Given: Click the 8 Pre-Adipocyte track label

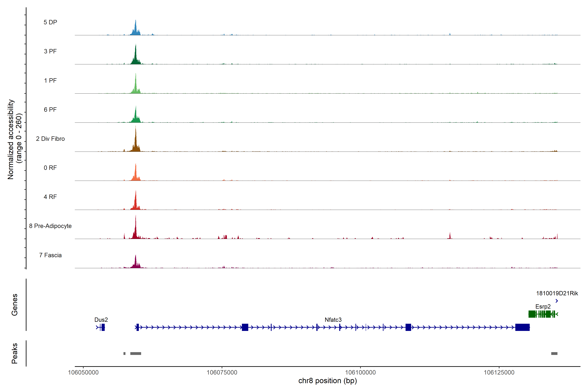Looking at the screenshot, I should pos(50,226).
